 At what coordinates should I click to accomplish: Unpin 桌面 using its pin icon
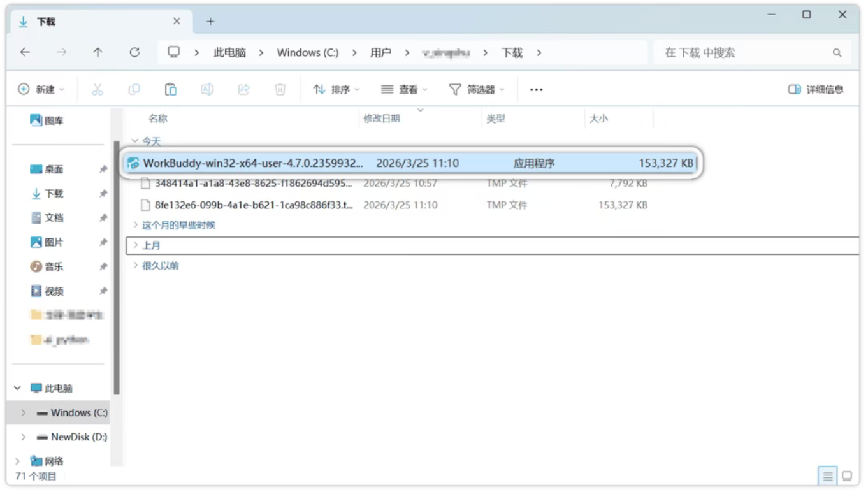[103, 170]
